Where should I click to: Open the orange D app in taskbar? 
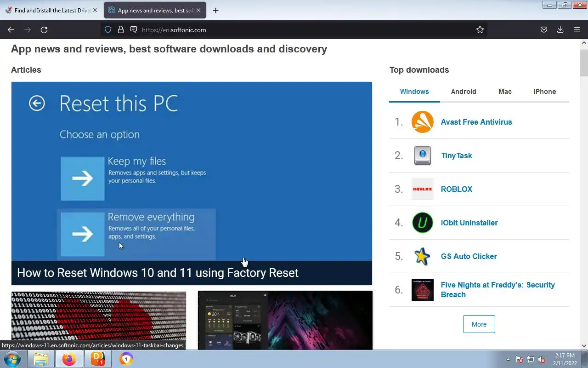pos(98,359)
